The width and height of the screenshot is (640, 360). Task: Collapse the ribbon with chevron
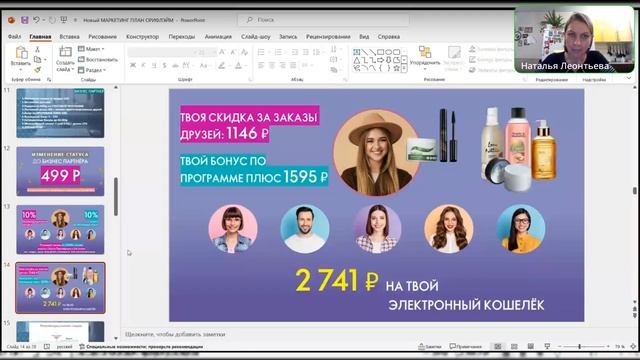pos(629,79)
